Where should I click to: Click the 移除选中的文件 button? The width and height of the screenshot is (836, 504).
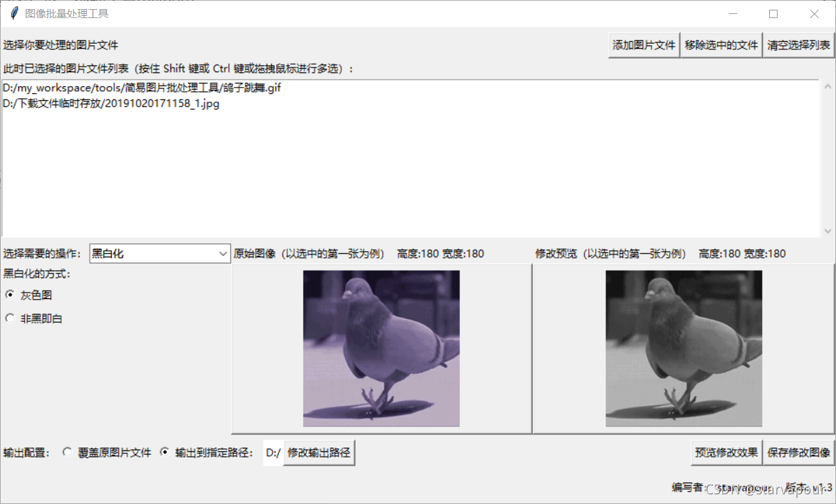[x=721, y=44]
